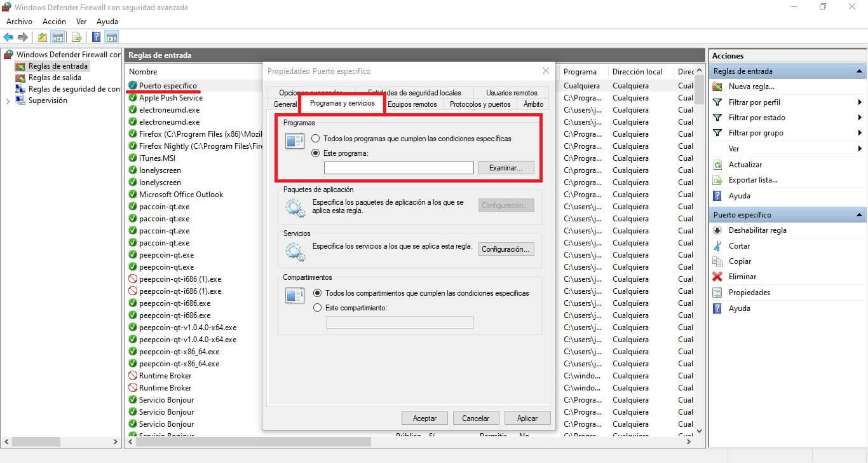
Task: Click the export list toolbar icon
Action: pos(77,37)
